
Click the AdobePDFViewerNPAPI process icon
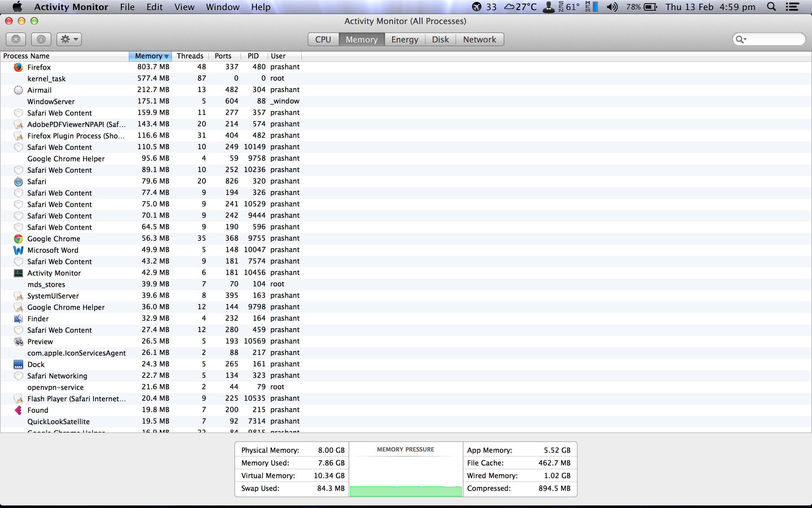click(18, 124)
